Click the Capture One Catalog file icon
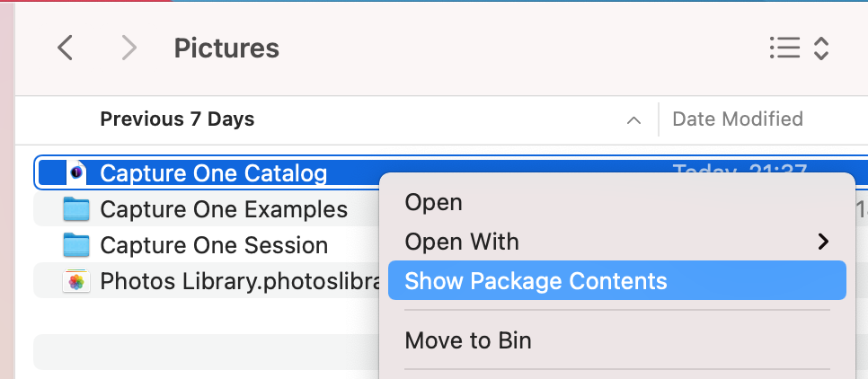This screenshot has width=868, height=379. pos(76,173)
